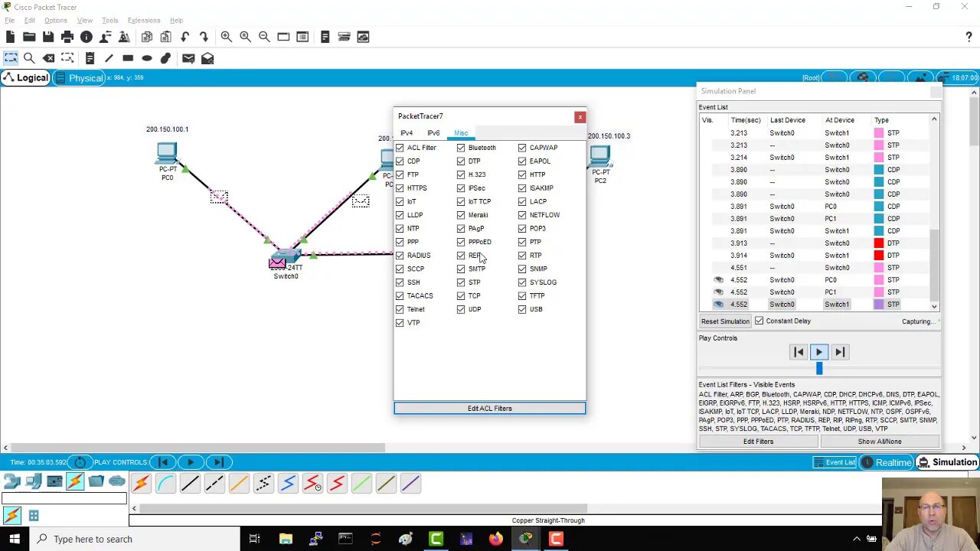Click the Undo arrow icon

click(x=185, y=37)
